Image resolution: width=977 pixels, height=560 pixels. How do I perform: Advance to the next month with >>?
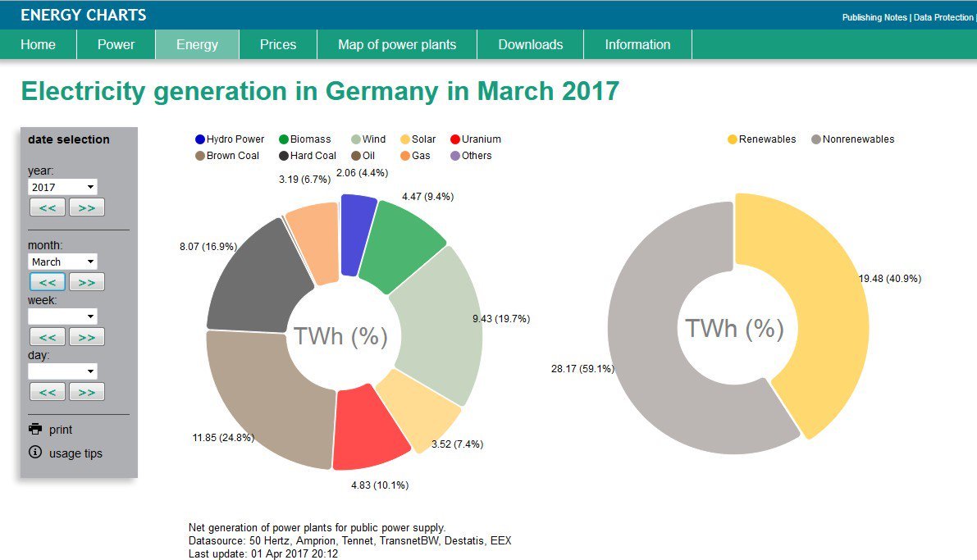87,282
